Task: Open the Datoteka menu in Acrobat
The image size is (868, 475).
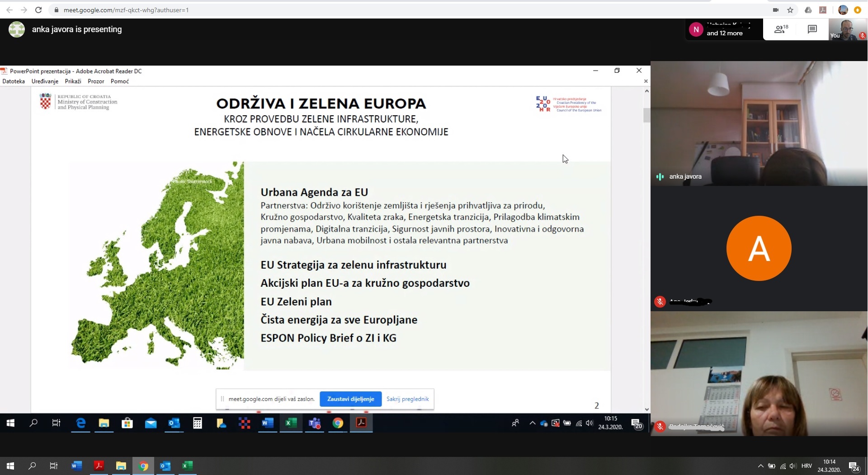Action: [13, 81]
